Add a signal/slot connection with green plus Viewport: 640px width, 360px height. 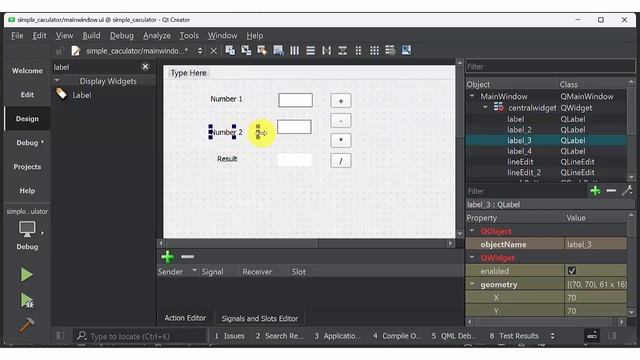click(x=167, y=257)
